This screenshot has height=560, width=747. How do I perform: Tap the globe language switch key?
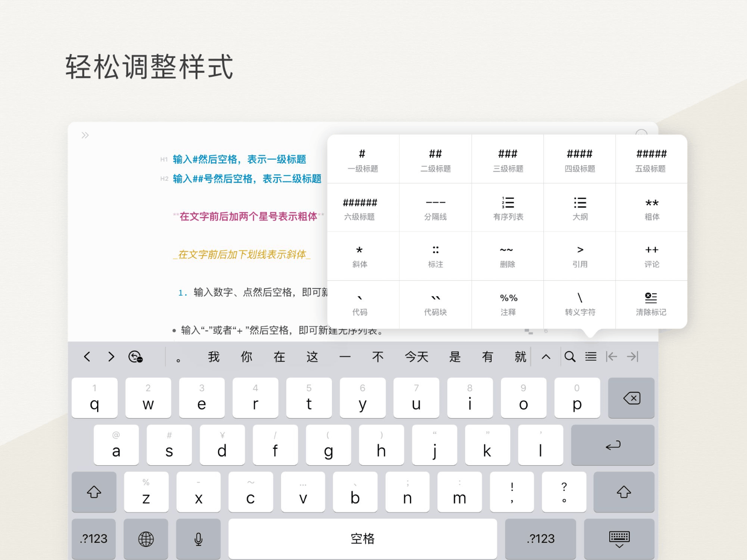click(146, 539)
